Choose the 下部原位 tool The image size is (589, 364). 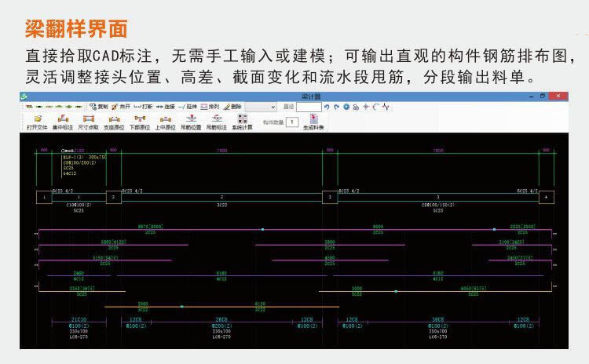pos(140,122)
